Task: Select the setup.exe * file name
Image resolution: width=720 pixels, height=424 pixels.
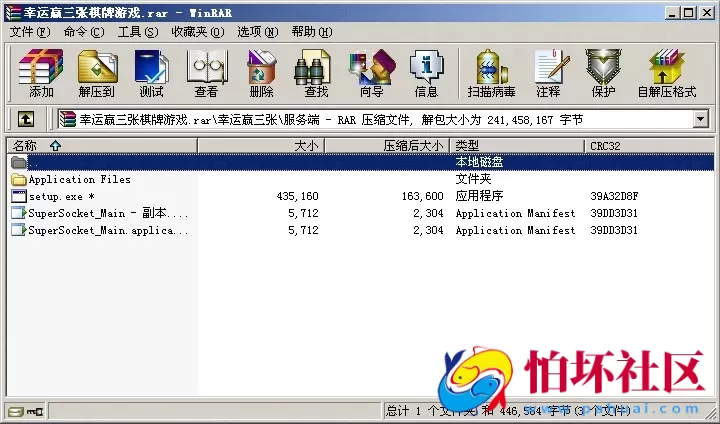Action: 62,197
